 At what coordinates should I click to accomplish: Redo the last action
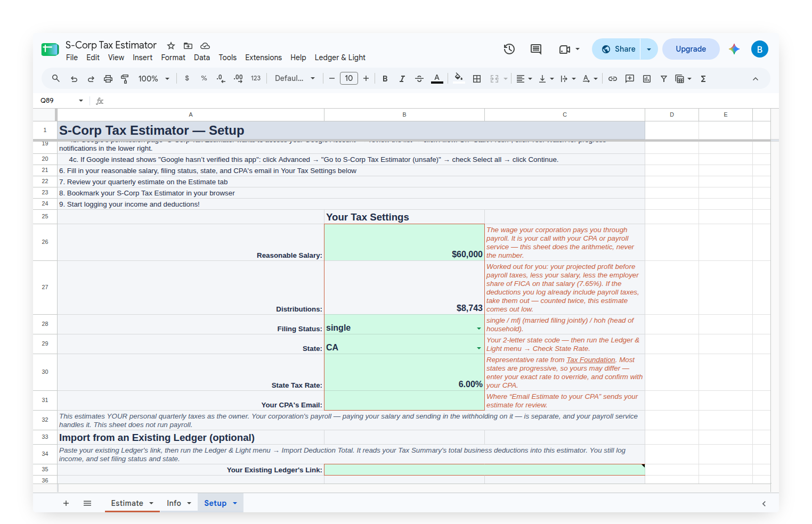91,79
